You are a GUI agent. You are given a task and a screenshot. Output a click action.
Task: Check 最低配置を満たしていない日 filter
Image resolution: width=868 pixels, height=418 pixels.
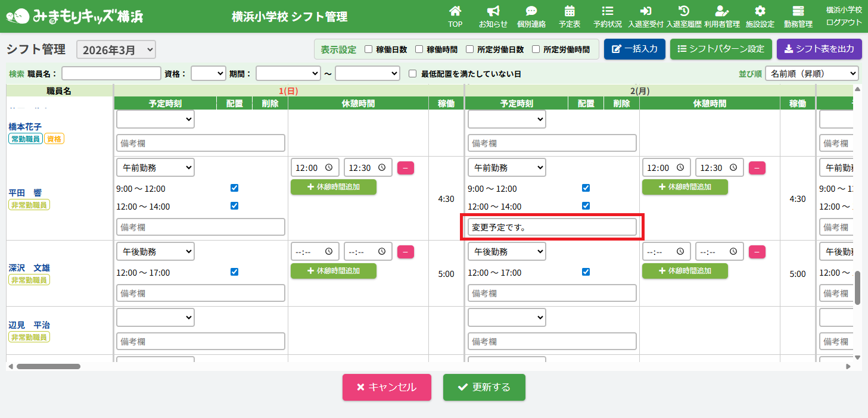click(412, 74)
